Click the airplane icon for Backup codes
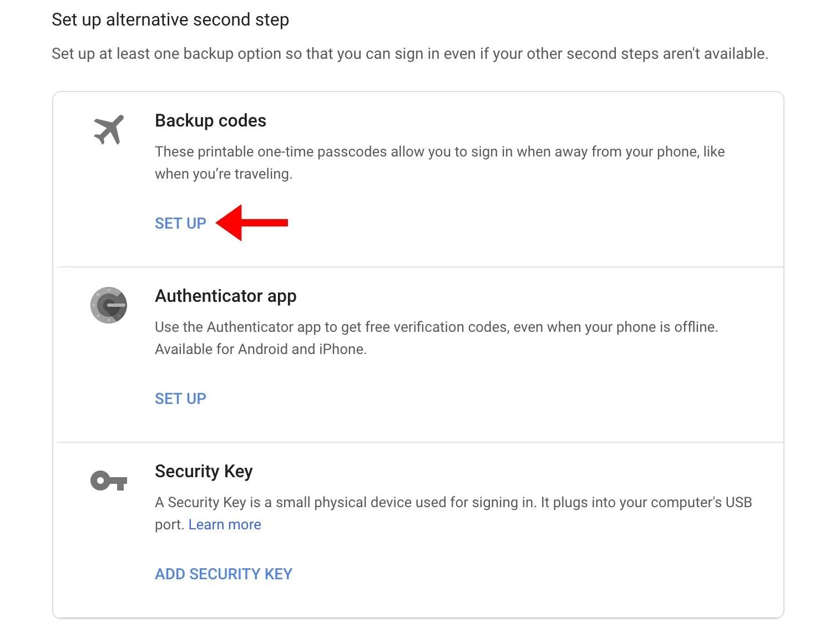 coord(109,130)
